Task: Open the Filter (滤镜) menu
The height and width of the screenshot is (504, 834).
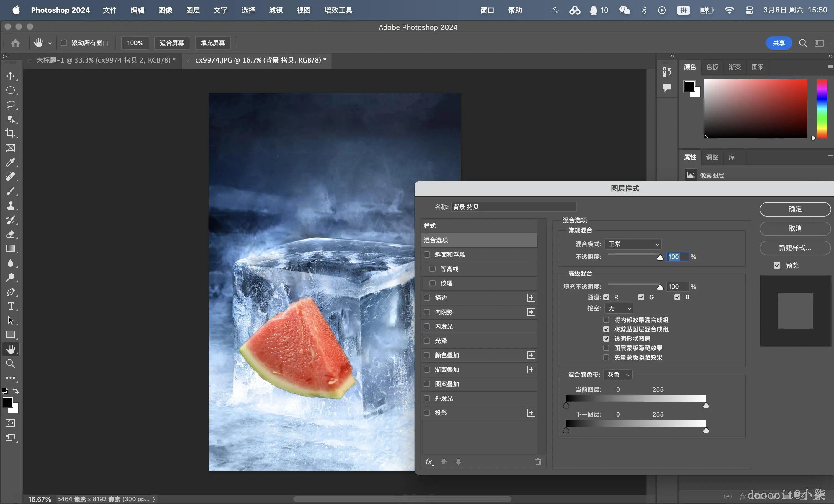Action: (276, 10)
